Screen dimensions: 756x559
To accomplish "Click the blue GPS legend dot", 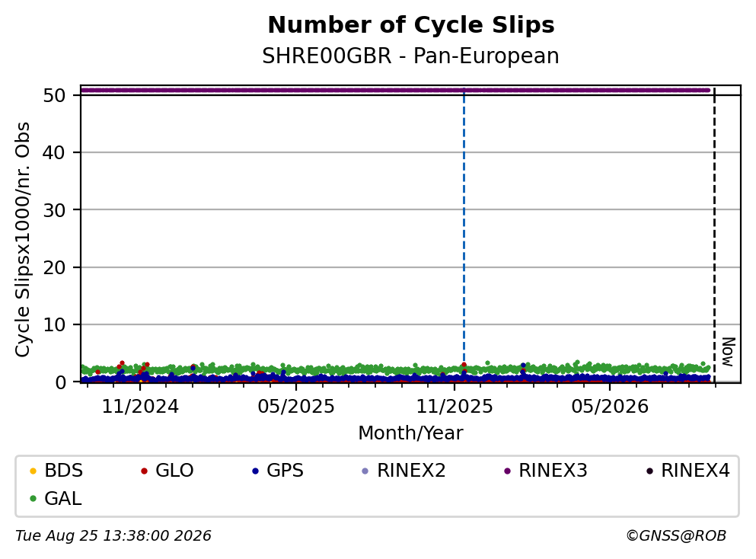I will [x=255, y=471].
